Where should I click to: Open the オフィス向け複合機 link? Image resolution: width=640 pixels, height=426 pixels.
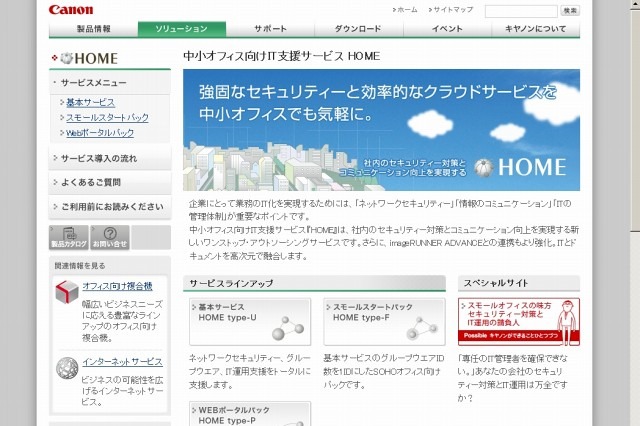118,286
